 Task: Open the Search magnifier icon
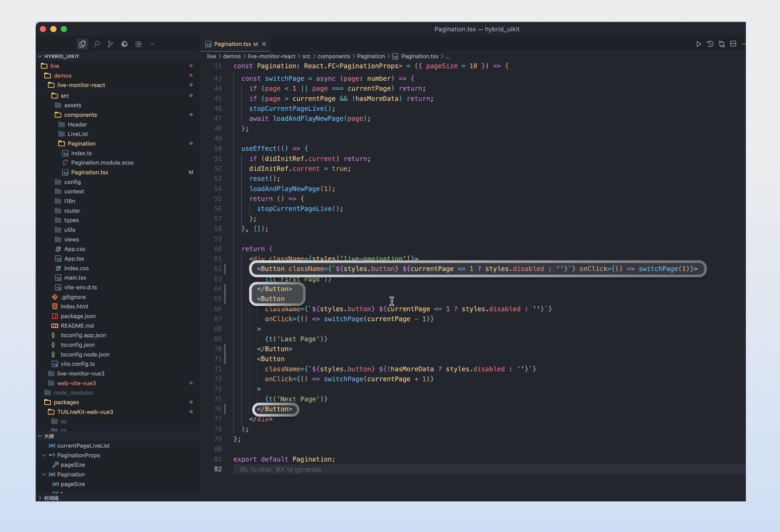pyautogui.click(x=97, y=44)
